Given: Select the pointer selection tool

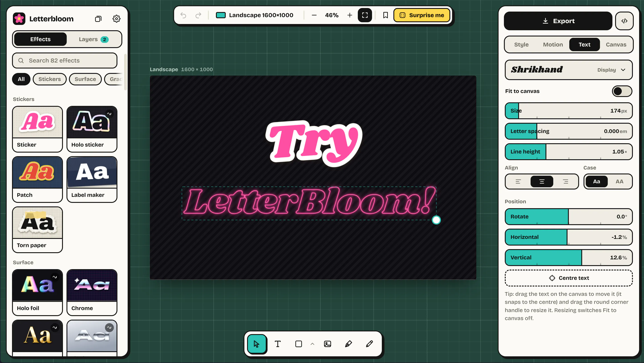Looking at the screenshot, I should point(257,344).
